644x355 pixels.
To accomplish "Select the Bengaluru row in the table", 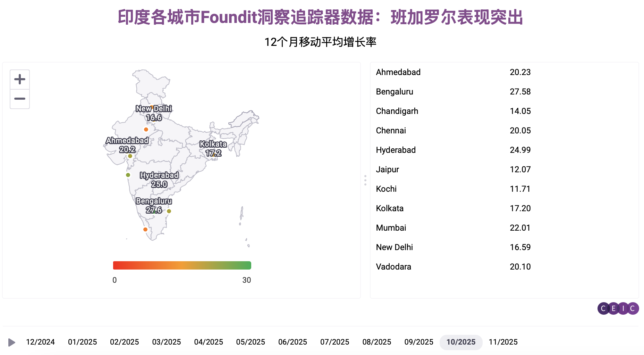I will tap(395, 92).
